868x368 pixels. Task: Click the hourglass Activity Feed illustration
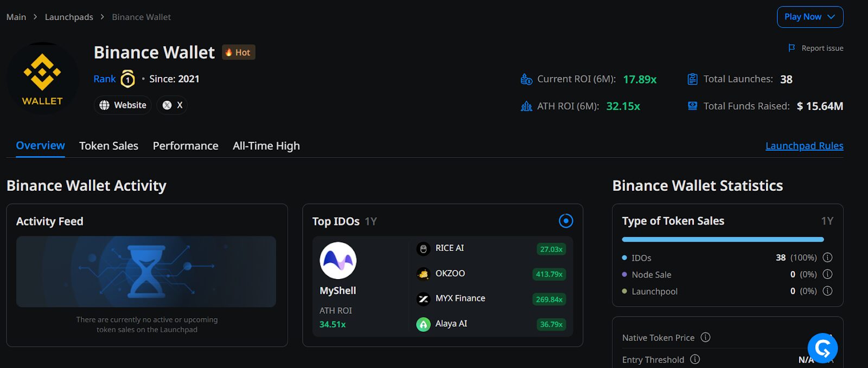[x=146, y=272]
